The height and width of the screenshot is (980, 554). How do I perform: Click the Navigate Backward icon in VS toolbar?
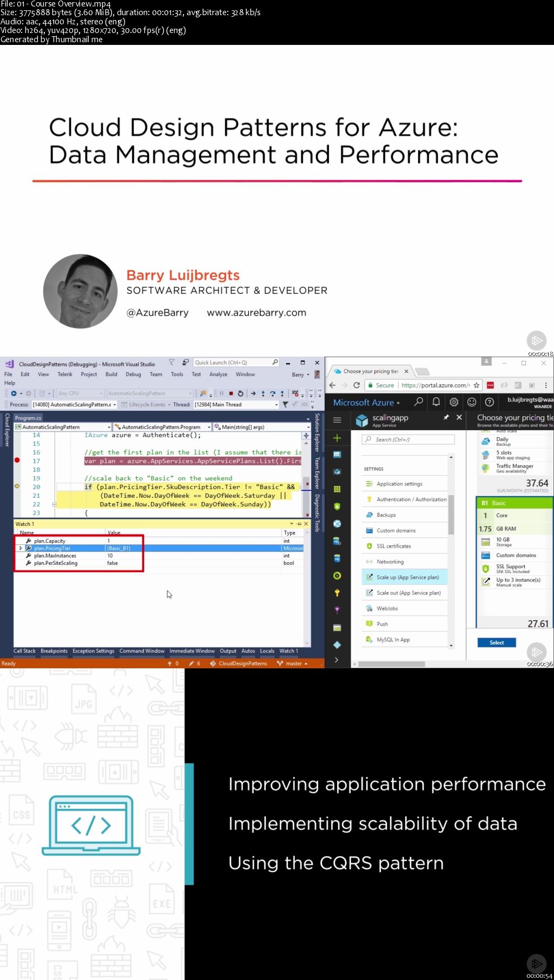(14, 393)
